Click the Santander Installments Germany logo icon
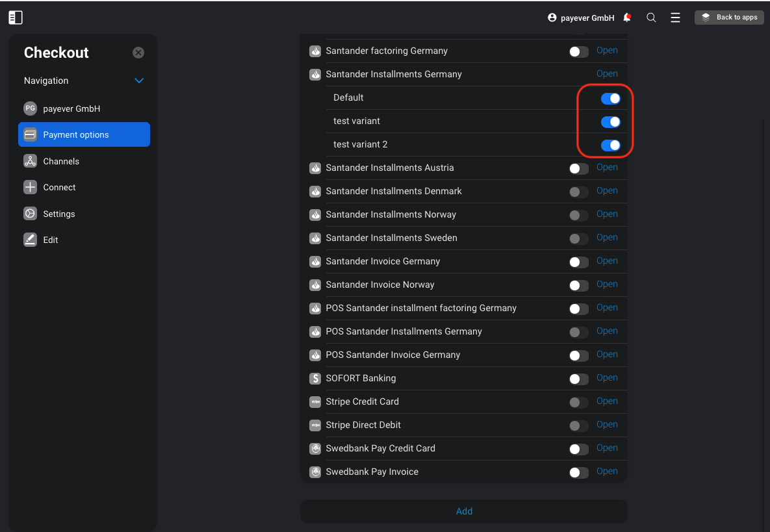This screenshot has height=532, width=770. (315, 75)
